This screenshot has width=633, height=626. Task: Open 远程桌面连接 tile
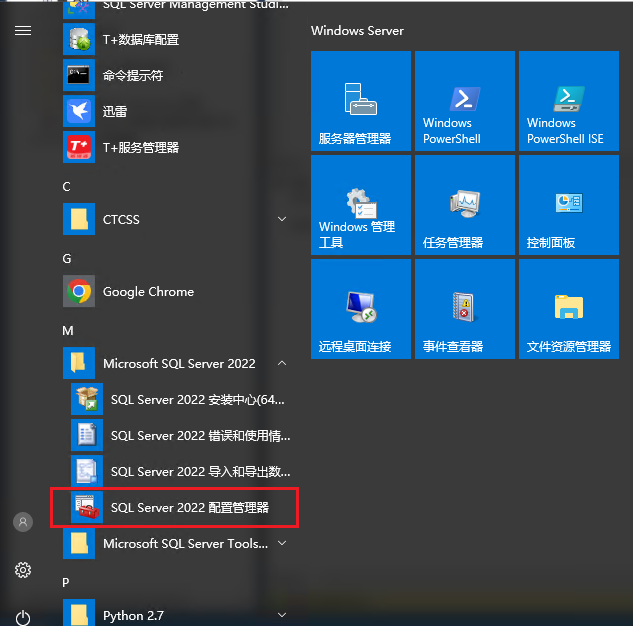(x=361, y=309)
